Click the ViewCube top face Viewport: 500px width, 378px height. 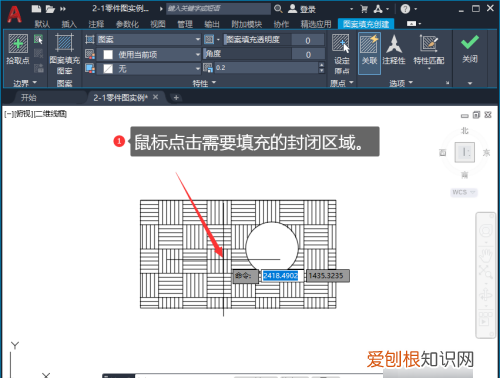click(465, 152)
